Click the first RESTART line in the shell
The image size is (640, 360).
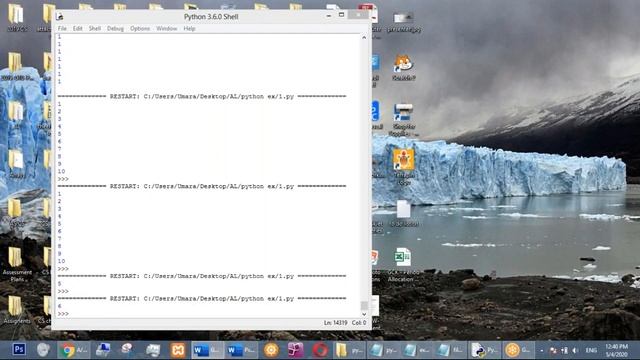click(x=202, y=96)
